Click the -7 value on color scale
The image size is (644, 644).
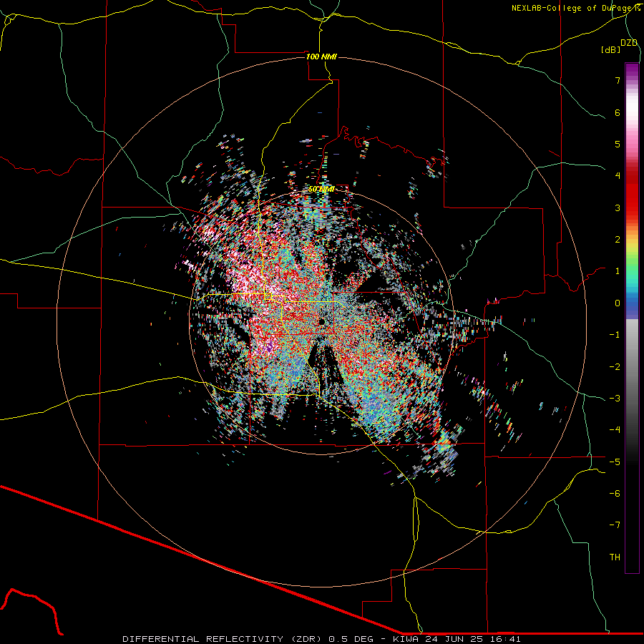615,525
